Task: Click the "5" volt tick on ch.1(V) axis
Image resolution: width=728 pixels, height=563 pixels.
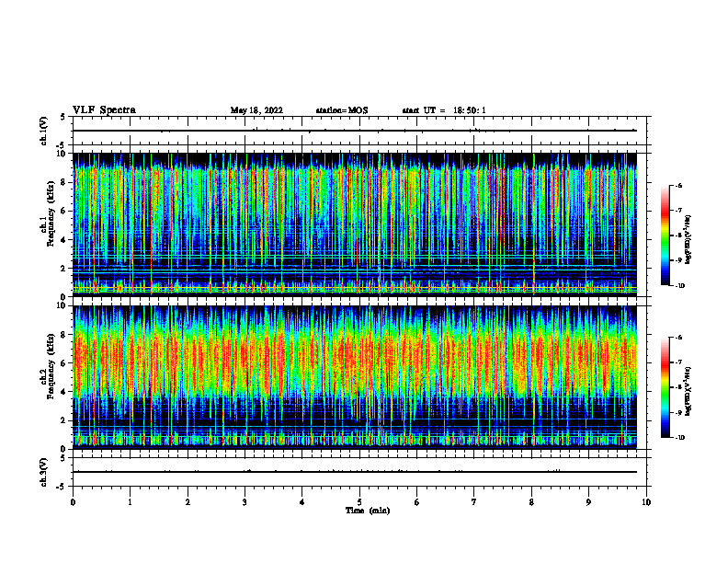Action: tap(63, 117)
